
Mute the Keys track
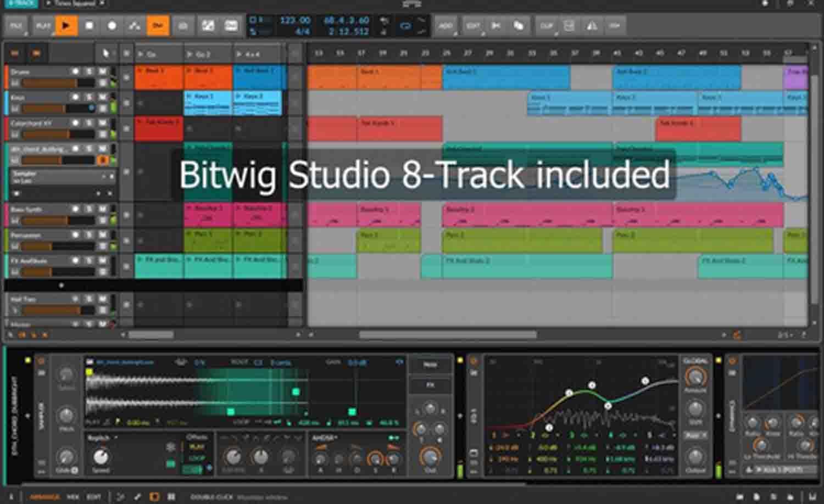click(103, 97)
